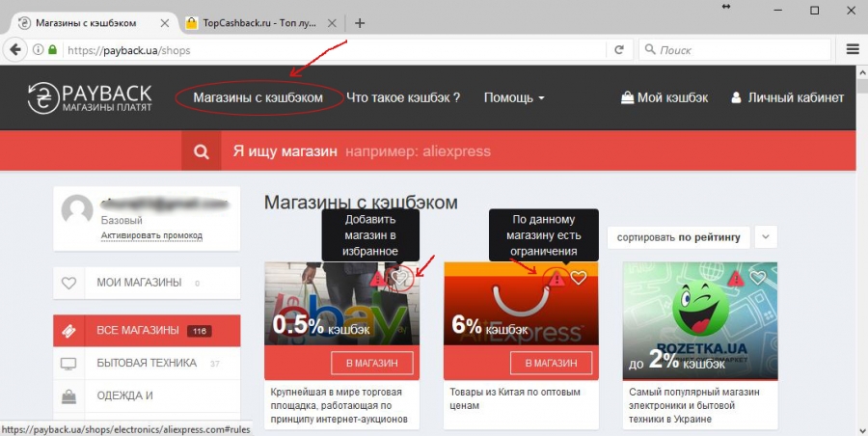This screenshot has height=436, width=868.
Task: Click the Магазины с кэшбэком page heading
Action: click(361, 203)
